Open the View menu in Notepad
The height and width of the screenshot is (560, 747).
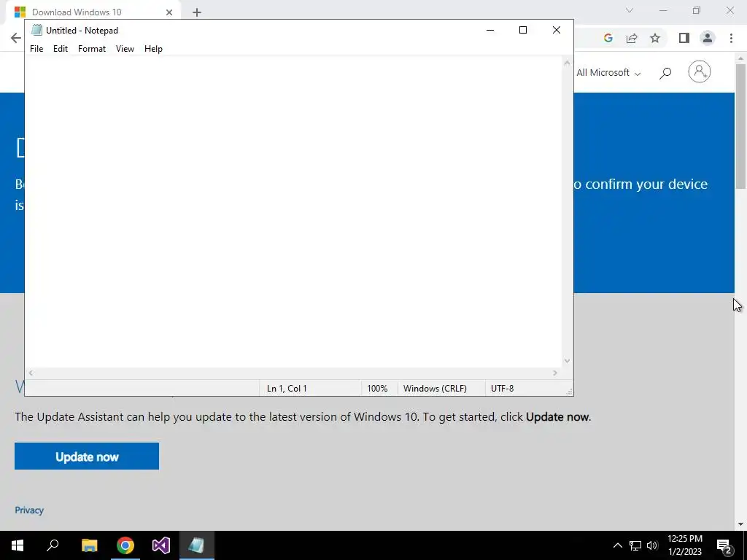pos(125,49)
